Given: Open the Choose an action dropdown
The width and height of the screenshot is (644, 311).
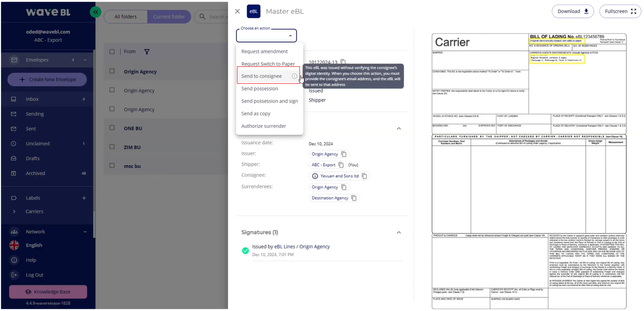Looking at the screenshot, I should tap(267, 35).
